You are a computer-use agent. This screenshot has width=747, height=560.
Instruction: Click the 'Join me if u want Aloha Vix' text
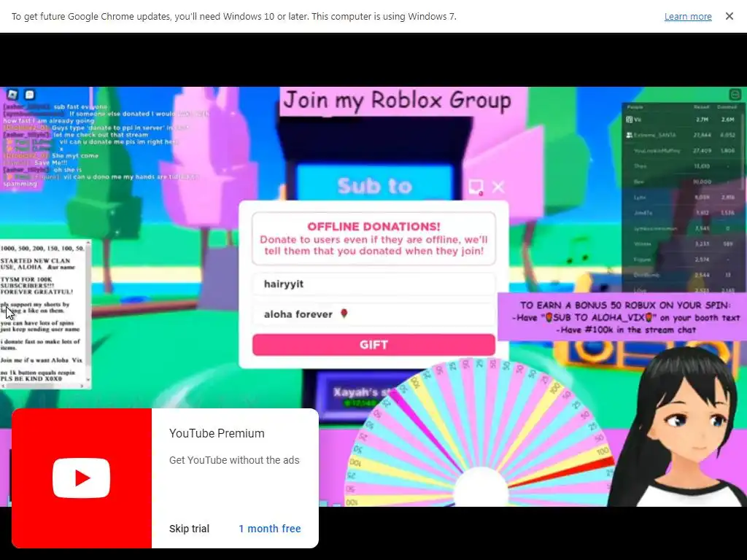42,360
